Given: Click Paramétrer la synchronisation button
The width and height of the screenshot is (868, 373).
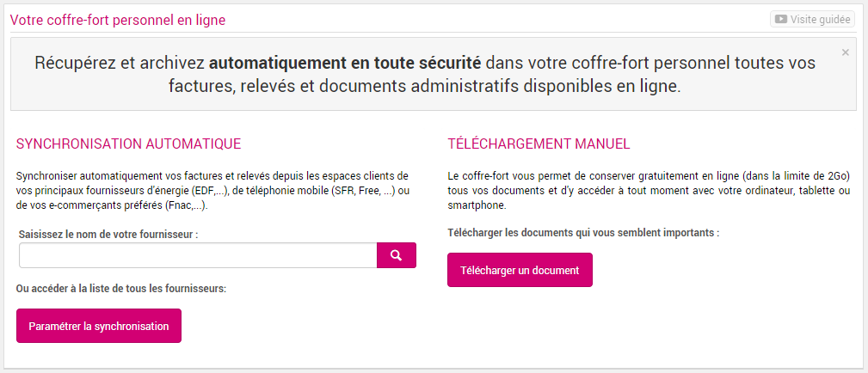Looking at the screenshot, I should pos(99,326).
